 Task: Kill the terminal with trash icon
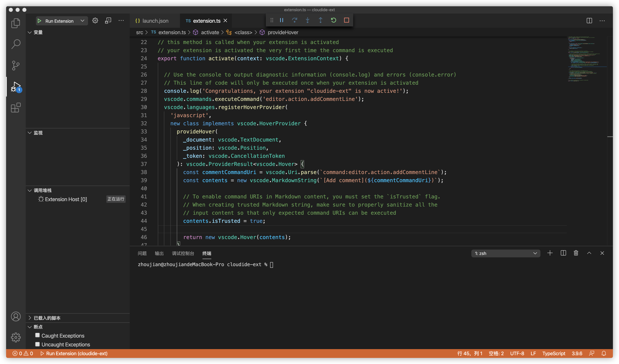[576, 253]
